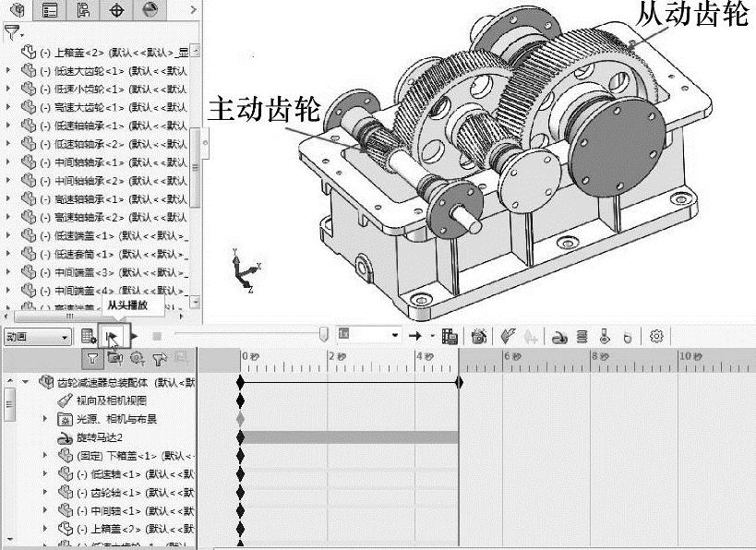
Task: Select (-) 高速大齿轮<1> in feature tree
Action: tap(114, 107)
